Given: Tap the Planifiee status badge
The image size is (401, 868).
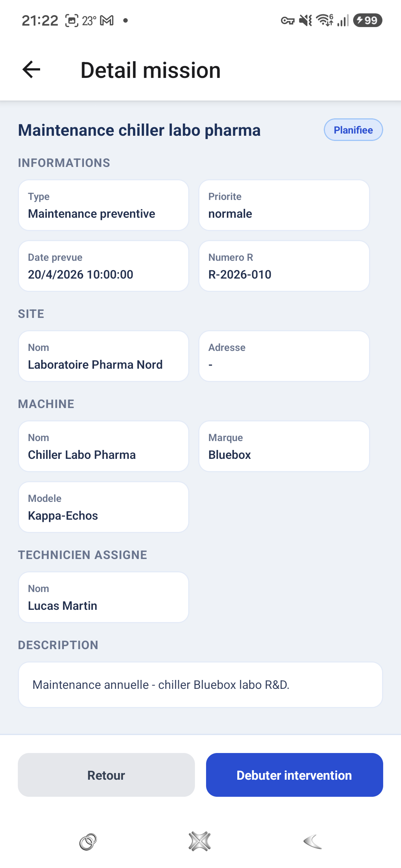Looking at the screenshot, I should click(x=353, y=130).
